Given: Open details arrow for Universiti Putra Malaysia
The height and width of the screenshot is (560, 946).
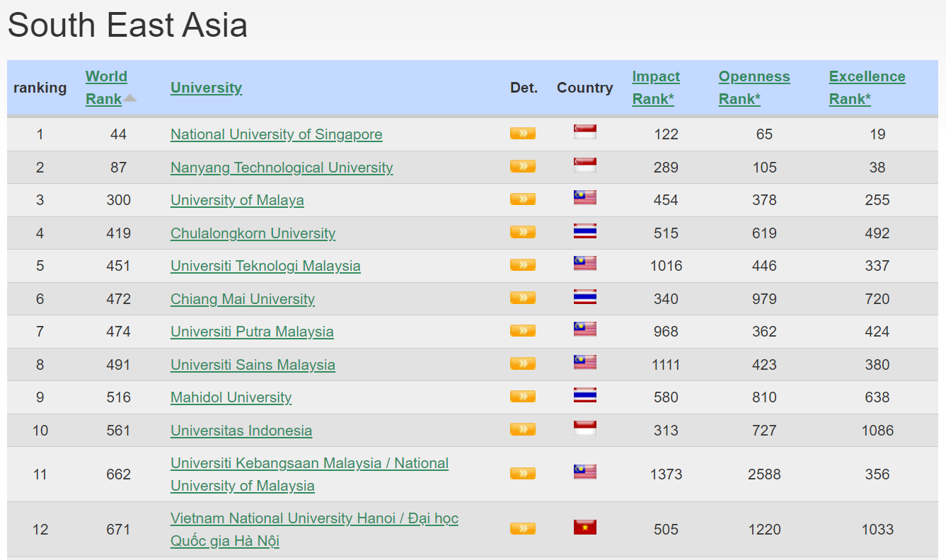Looking at the screenshot, I should (523, 330).
